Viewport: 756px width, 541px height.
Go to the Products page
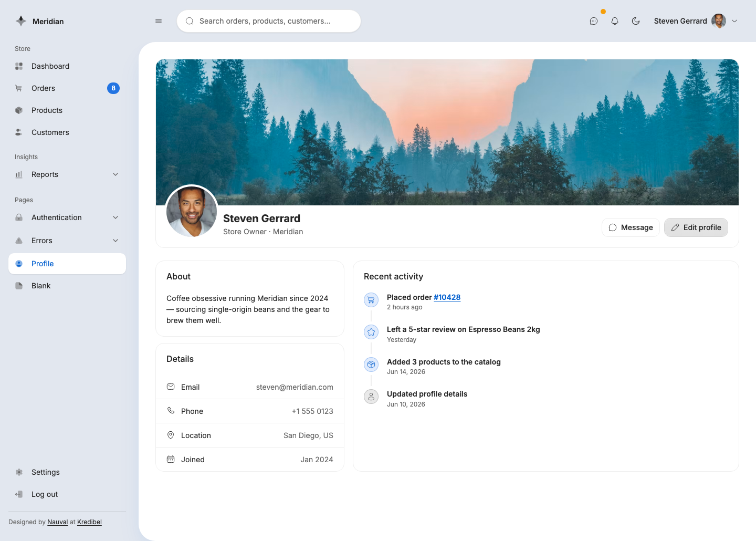pos(67,110)
